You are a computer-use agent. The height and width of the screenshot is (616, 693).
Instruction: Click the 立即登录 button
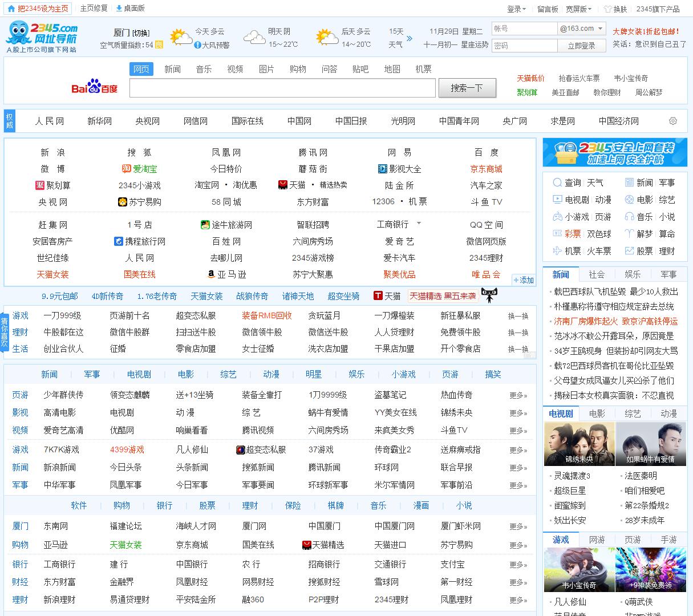581,46
